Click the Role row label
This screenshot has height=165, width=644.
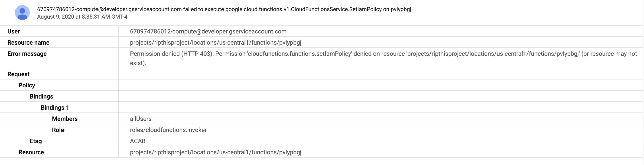58,130
